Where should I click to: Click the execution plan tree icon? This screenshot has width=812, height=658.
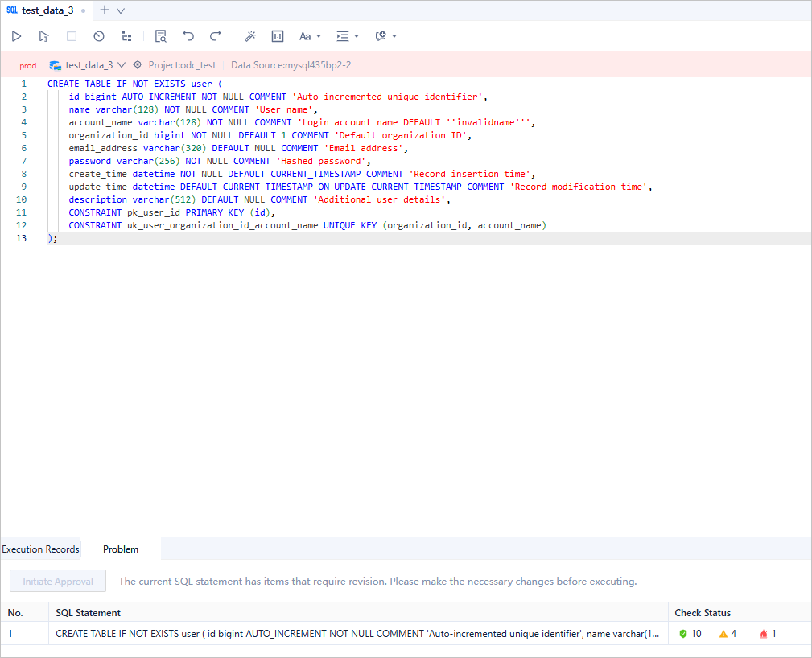[126, 36]
